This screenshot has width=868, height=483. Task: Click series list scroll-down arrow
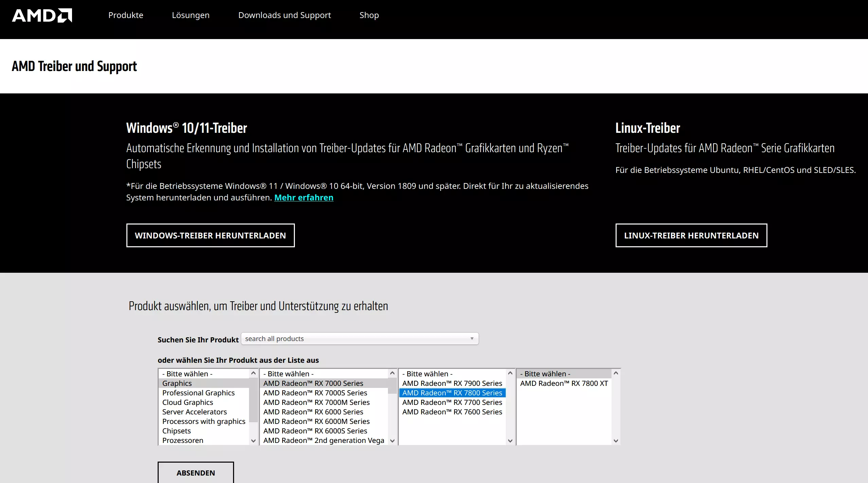click(x=392, y=441)
